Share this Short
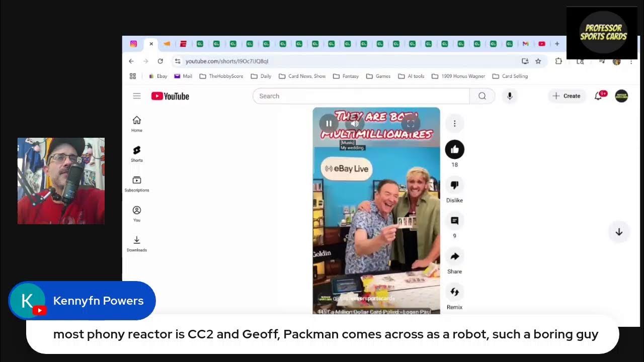Screen dimensions: 644x362 (454, 256)
